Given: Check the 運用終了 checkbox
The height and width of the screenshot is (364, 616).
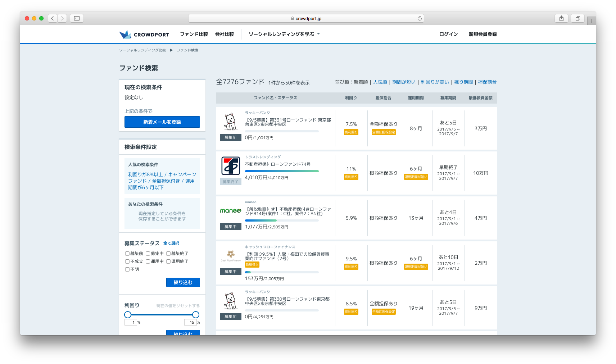Looking at the screenshot, I should coord(168,261).
